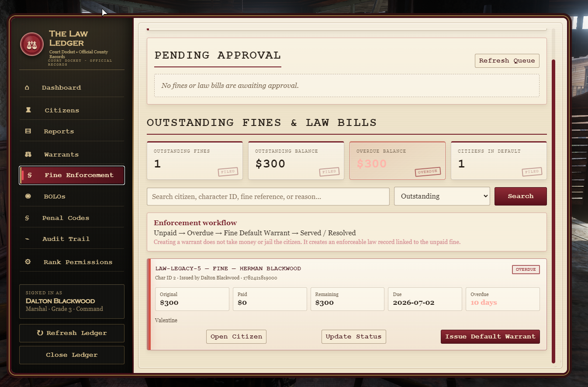
Task: Click the OVERDUE badge on the fine
Action: 526,269
